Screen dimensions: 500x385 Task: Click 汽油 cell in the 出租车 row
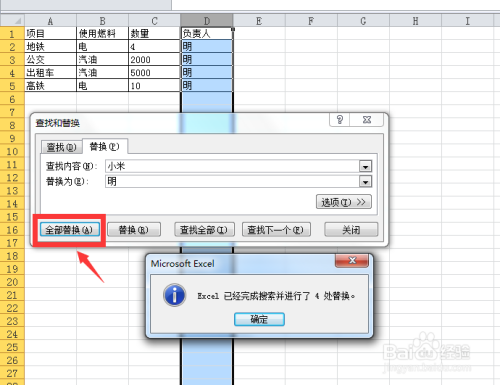[102, 73]
